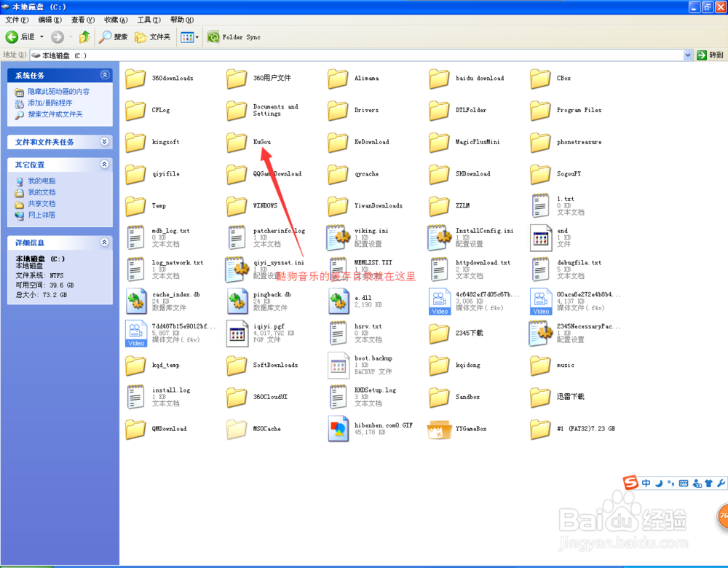Select the WINDOWS folder icon
The width and height of the screenshot is (728, 568).
click(237, 206)
